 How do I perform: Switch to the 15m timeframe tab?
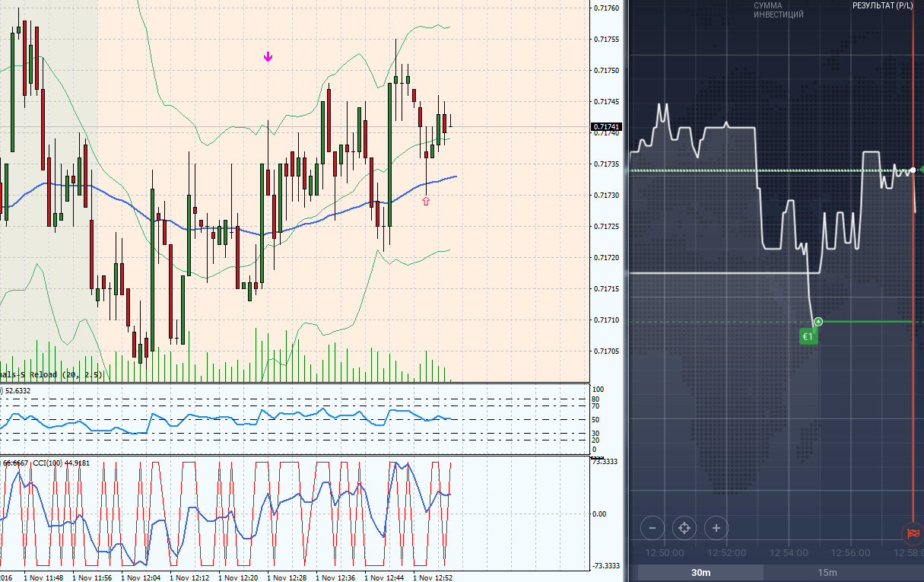pyautogui.click(x=827, y=573)
